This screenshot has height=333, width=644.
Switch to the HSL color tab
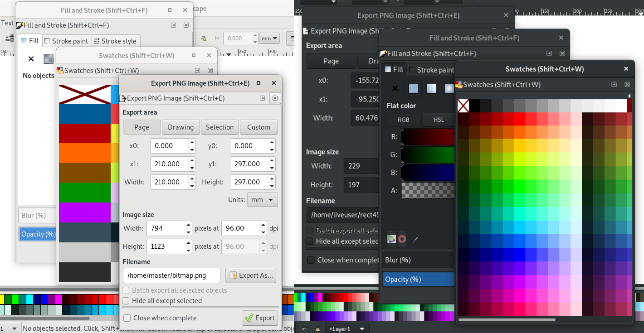438,120
